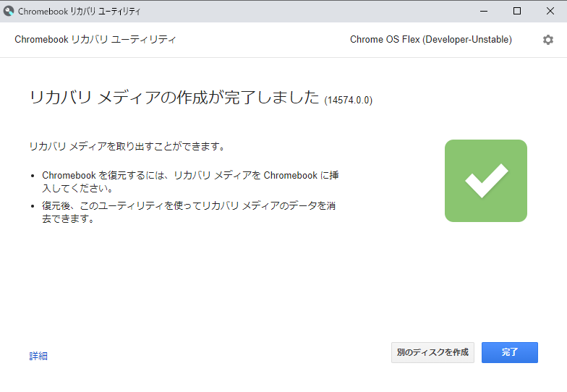Click the Chrome OS Flex (Developer-Unstable) label
The width and height of the screenshot is (567, 392).
[431, 39]
